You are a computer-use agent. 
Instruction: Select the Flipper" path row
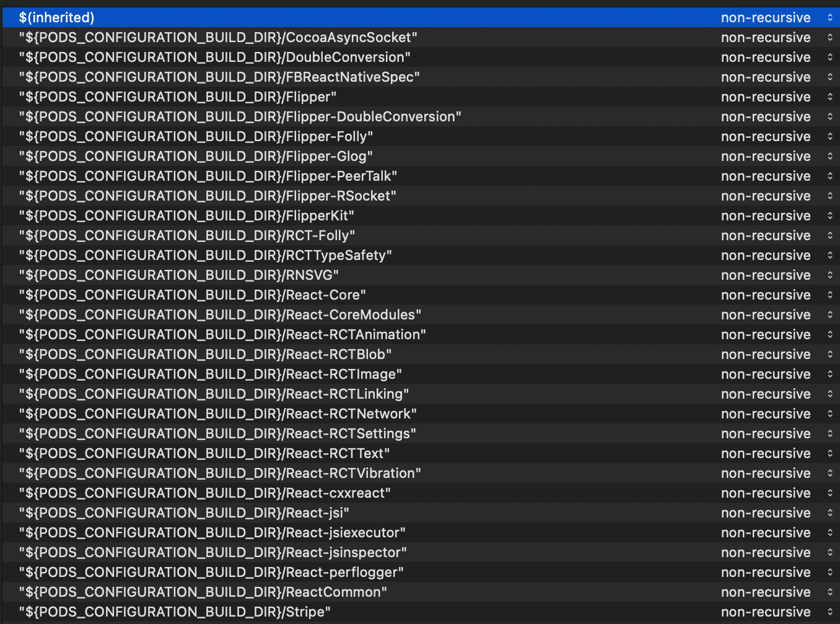(421, 97)
